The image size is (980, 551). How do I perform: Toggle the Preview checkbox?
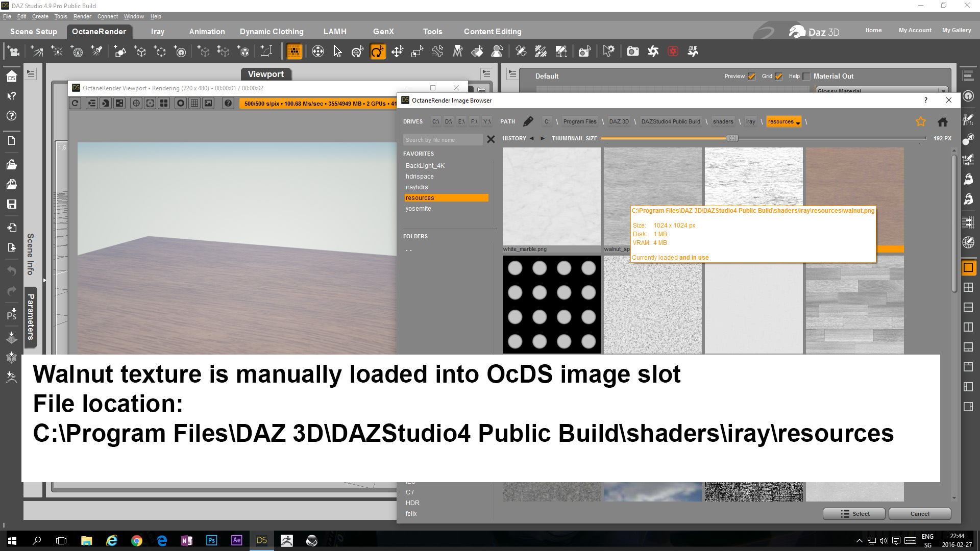[x=751, y=76]
